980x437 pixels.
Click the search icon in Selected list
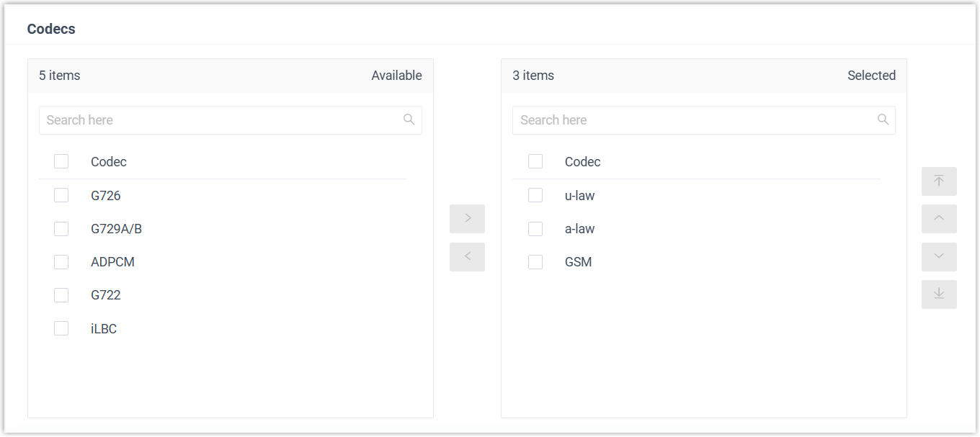[883, 120]
